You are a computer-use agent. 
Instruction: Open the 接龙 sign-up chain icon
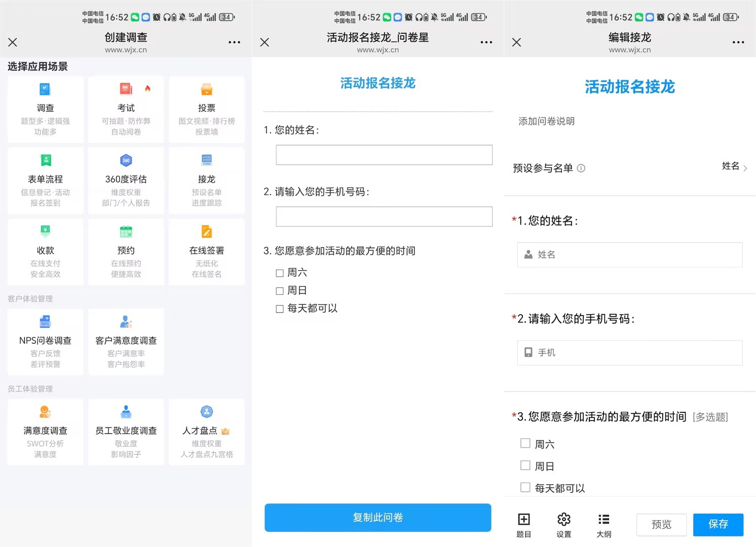(206, 161)
